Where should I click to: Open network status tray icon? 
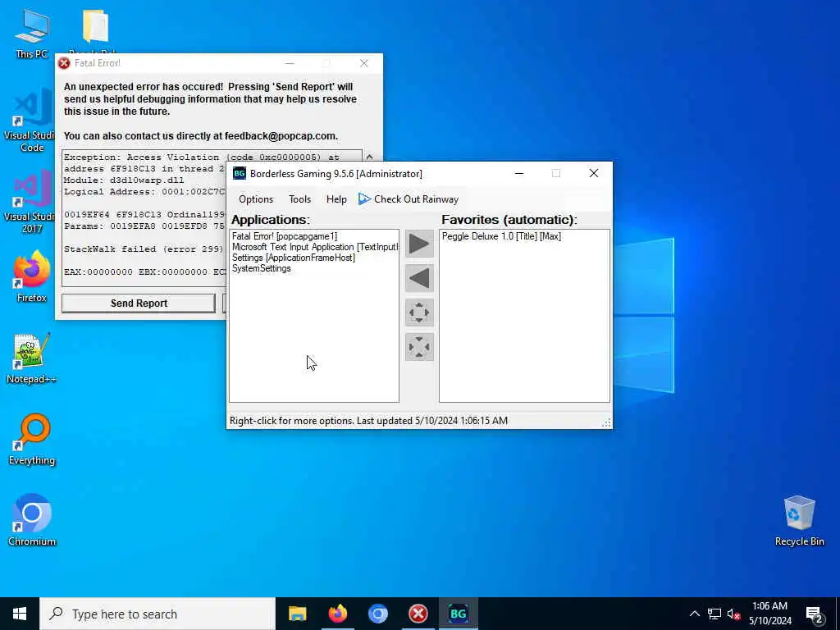(x=714, y=614)
